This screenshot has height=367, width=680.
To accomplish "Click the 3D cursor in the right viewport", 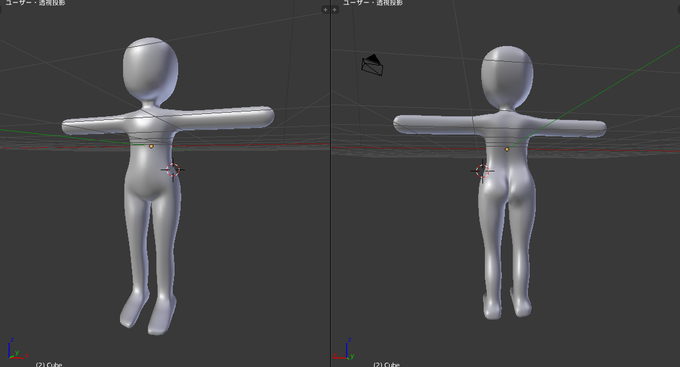I will click(x=482, y=170).
